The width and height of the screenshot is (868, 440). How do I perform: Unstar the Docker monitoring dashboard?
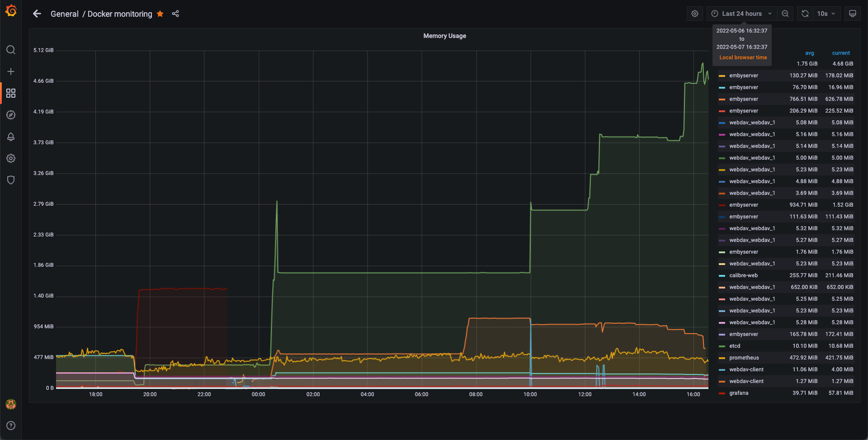(160, 14)
